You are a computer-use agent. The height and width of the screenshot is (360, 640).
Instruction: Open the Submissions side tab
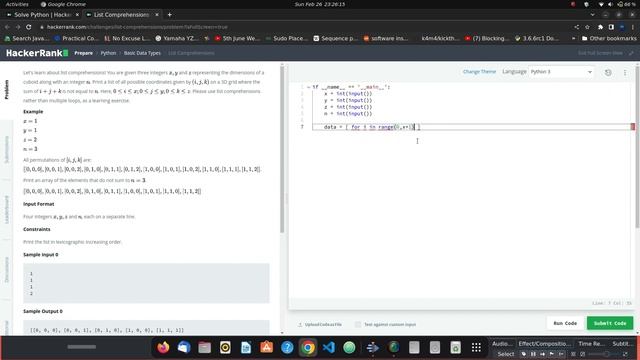(x=6, y=150)
